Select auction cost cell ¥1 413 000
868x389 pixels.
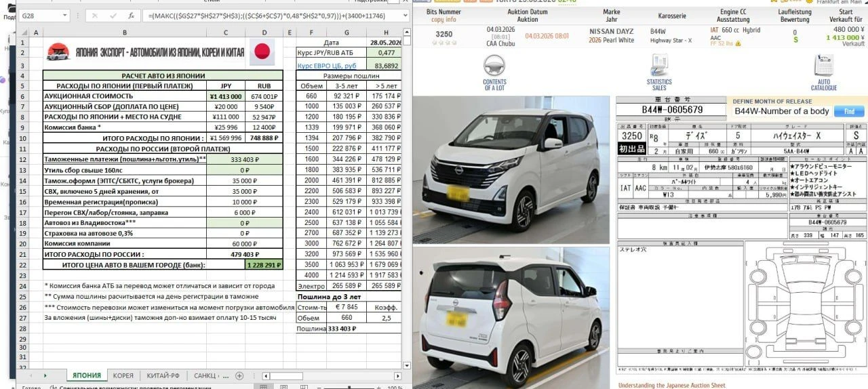coord(226,96)
